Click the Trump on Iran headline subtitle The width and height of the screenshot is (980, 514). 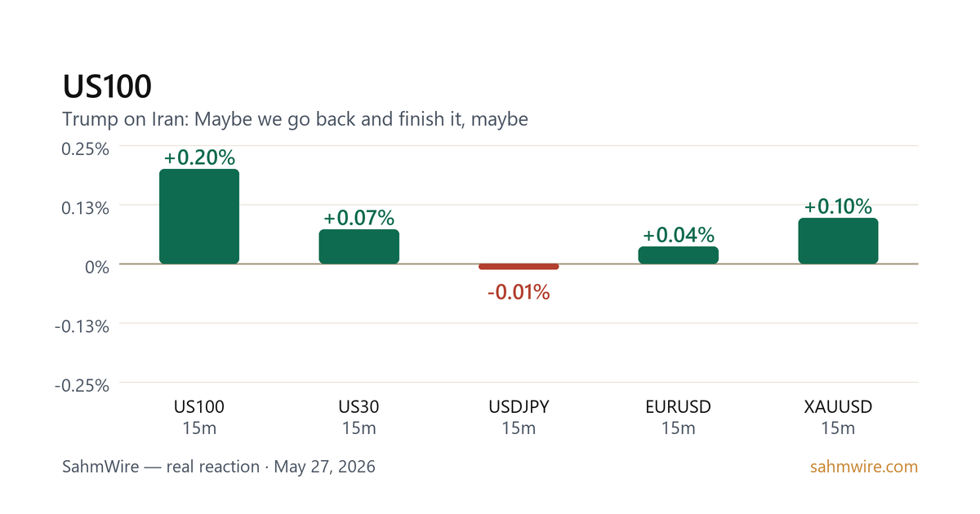tap(296, 119)
